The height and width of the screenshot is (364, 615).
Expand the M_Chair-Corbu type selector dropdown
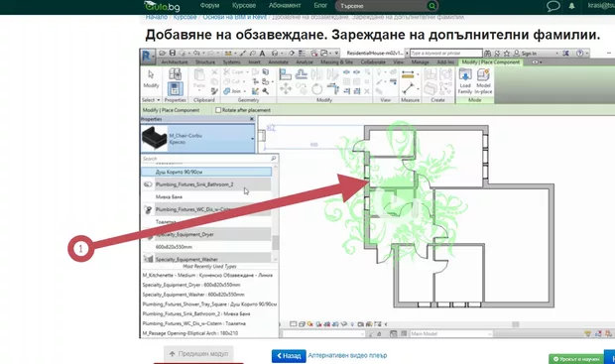(252, 139)
